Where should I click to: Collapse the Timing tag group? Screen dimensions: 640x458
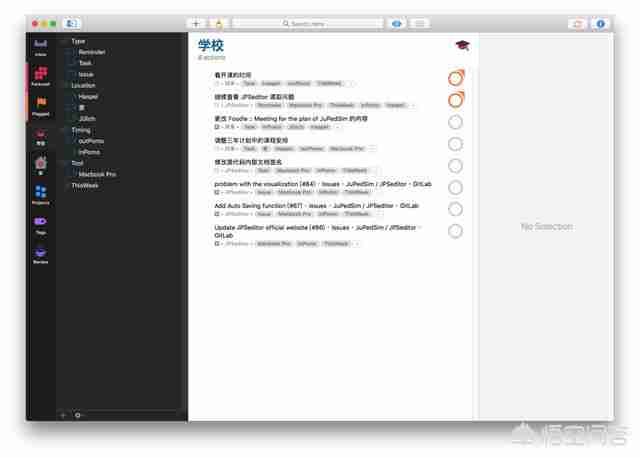pyautogui.click(x=65, y=130)
